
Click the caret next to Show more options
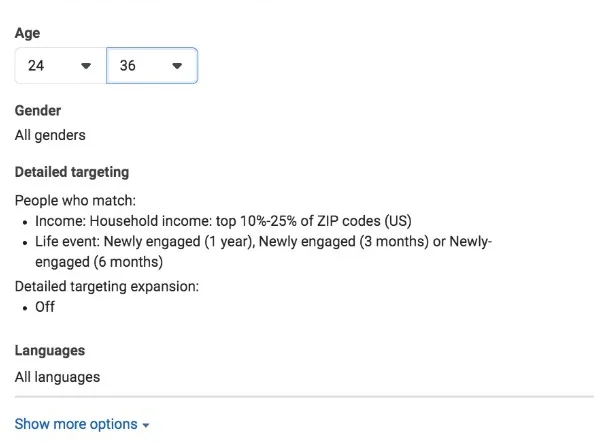[x=146, y=425]
